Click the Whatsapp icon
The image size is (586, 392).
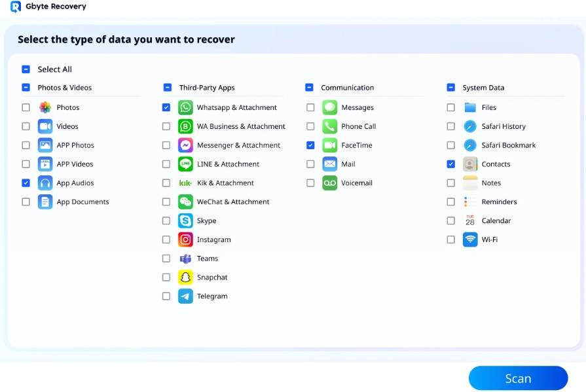pos(185,107)
